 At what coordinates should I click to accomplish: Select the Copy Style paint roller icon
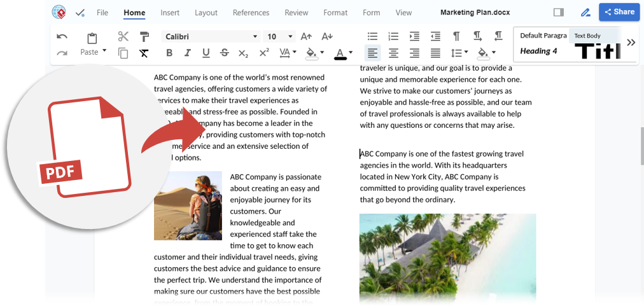point(144,37)
